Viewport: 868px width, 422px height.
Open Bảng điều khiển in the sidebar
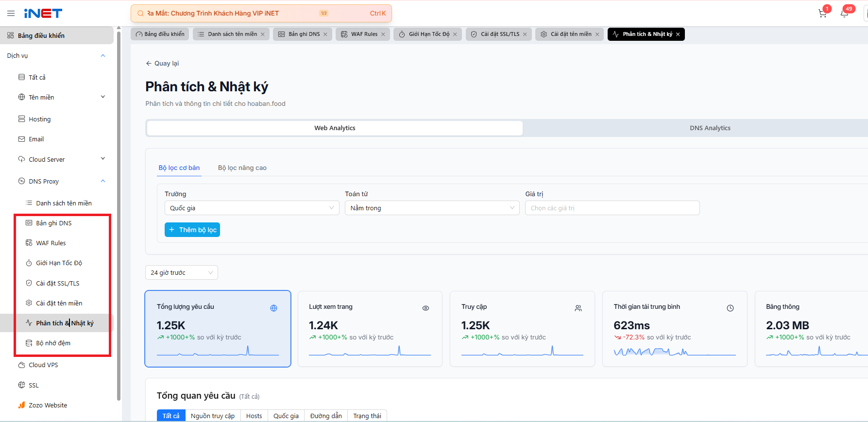click(x=57, y=35)
